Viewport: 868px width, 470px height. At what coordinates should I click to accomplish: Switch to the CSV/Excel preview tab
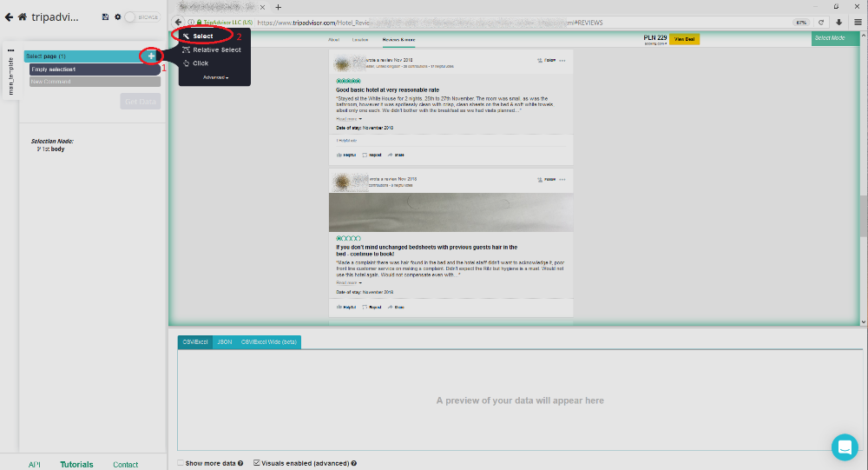(194, 342)
